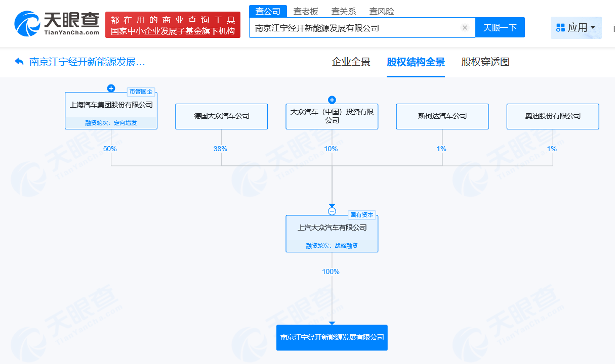Click the 10% shareholding label
This screenshot has height=364, width=615.
[x=331, y=149]
